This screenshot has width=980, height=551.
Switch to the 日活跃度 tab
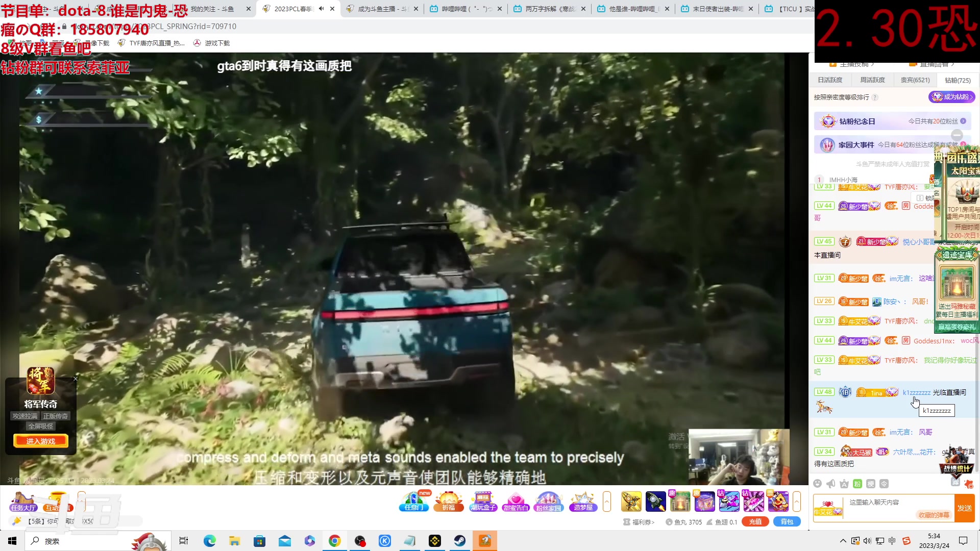[x=830, y=80]
